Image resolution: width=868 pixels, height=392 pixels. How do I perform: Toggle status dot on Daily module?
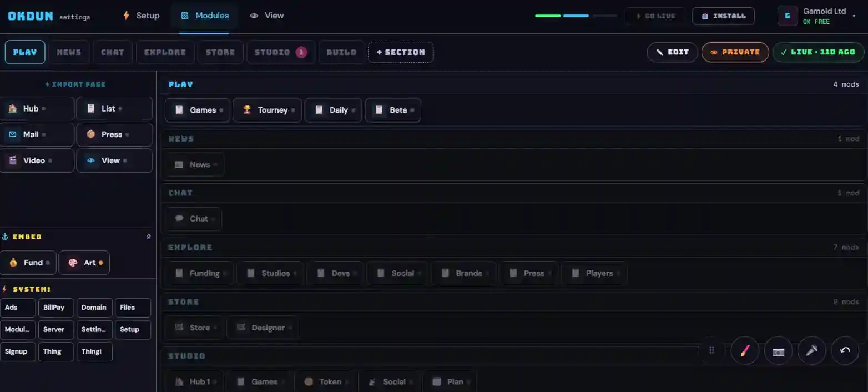coord(354,110)
